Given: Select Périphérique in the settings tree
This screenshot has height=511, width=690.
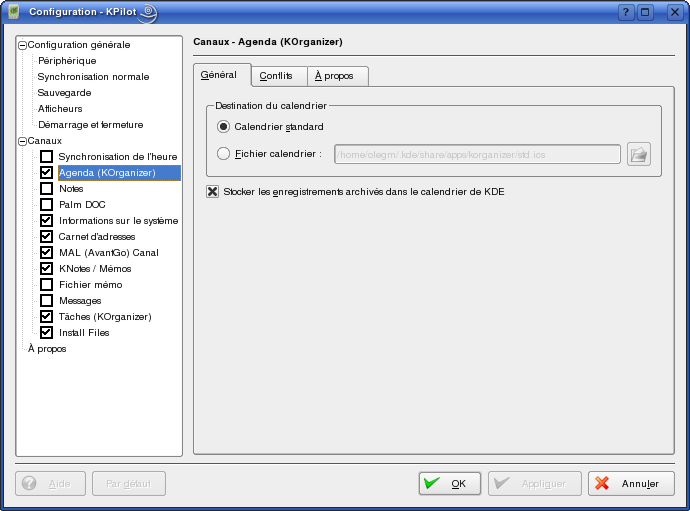Looking at the screenshot, I should [x=67, y=61].
